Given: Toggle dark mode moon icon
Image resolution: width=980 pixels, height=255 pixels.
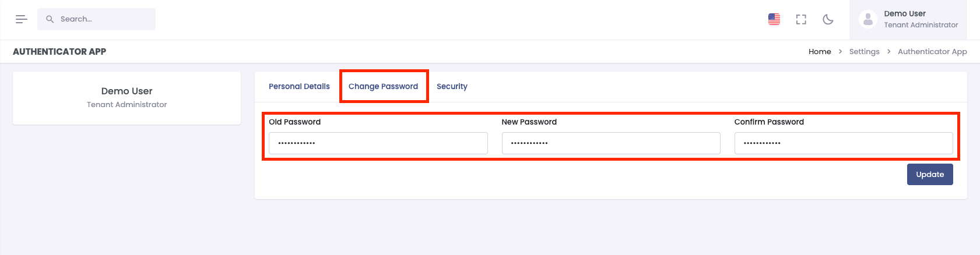Looking at the screenshot, I should click(x=828, y=19).
